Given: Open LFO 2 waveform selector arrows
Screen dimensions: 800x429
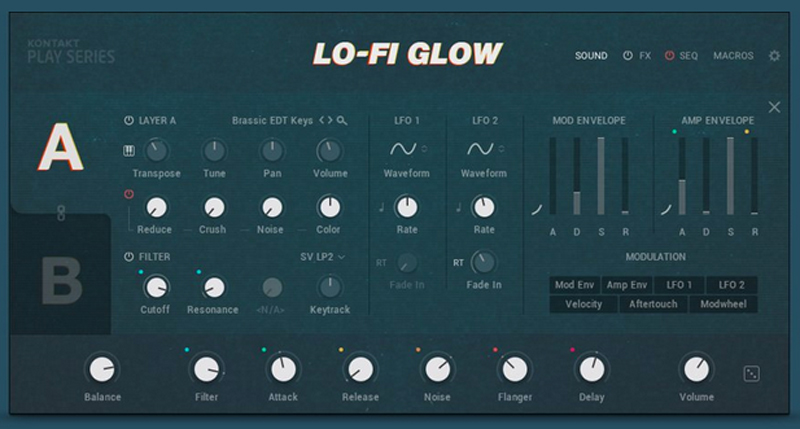Looking at the screenshot, I should tap(501, 148).
